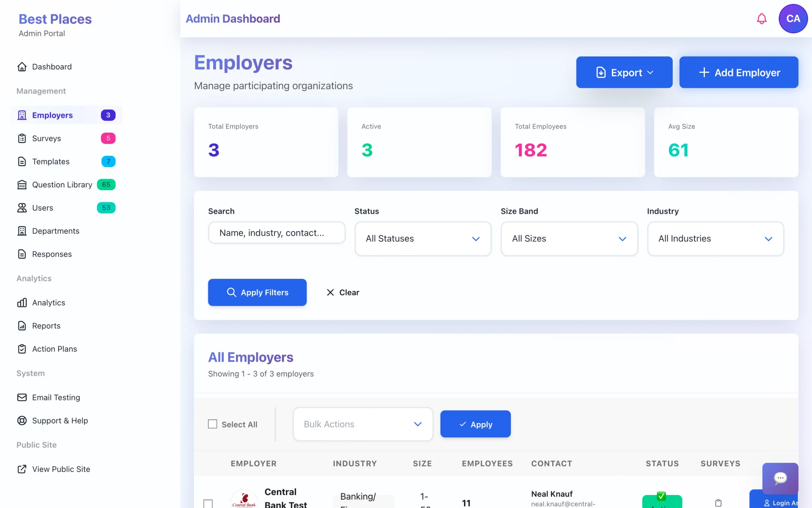The height and width of the screenshot is (508, 812).
Task: Click the notification bell icon
Action: click(x=762, y=19)
